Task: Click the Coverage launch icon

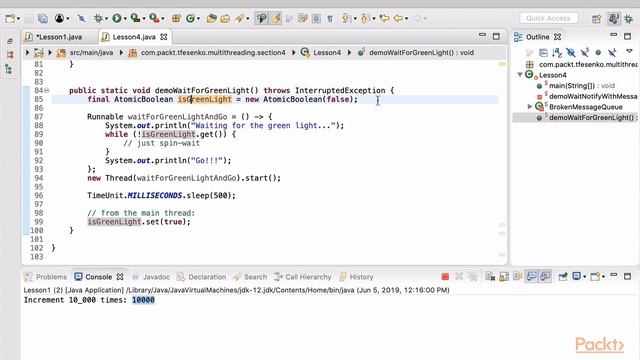Action: pyautogui.click(x=135, y=18)
